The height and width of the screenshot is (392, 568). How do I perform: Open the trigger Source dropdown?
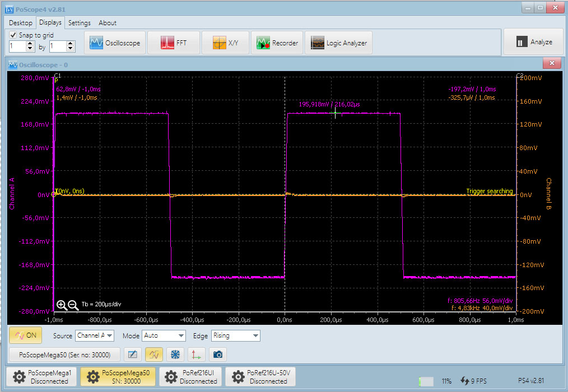tap(94, 335)
